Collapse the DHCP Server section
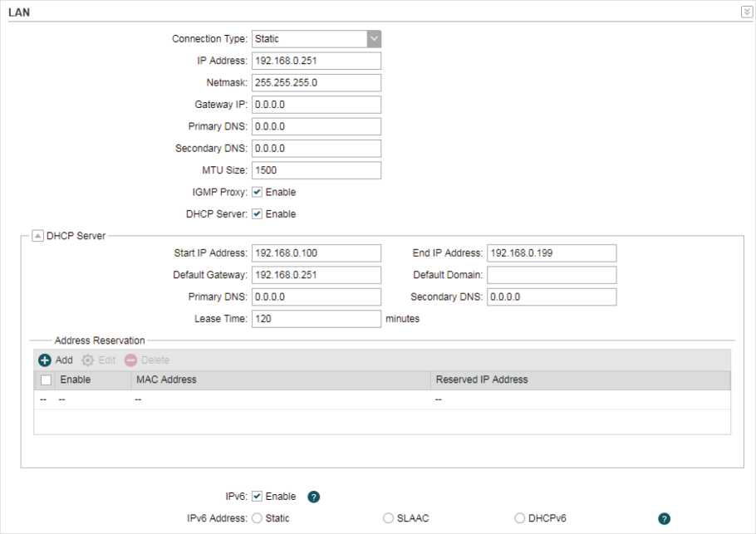The height and width of the screenshot is (534, 756). point(37,236)
